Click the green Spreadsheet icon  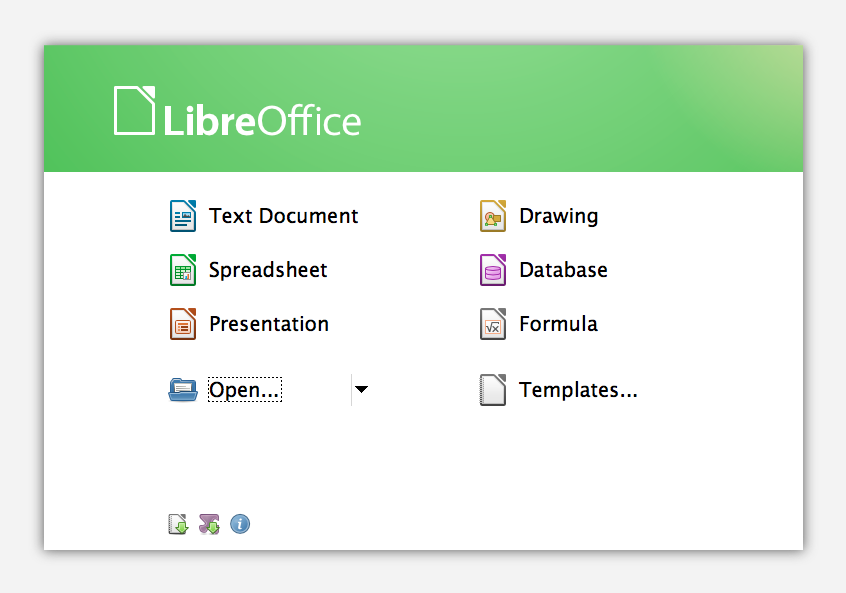[x=183, y=270]
